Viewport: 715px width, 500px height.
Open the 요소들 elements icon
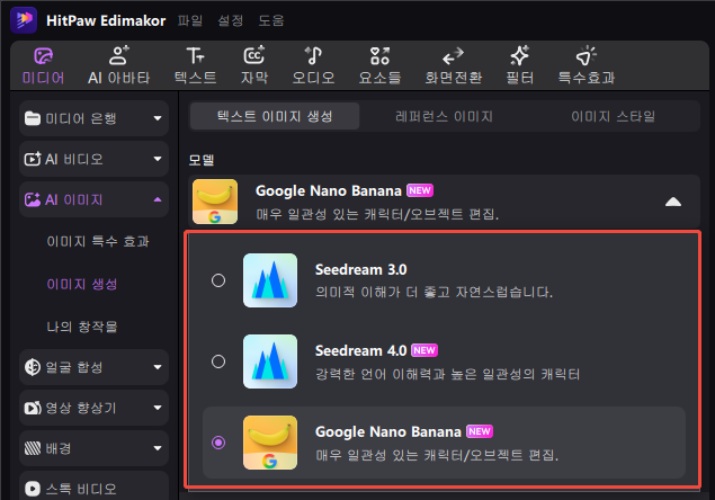pos(380,56)
